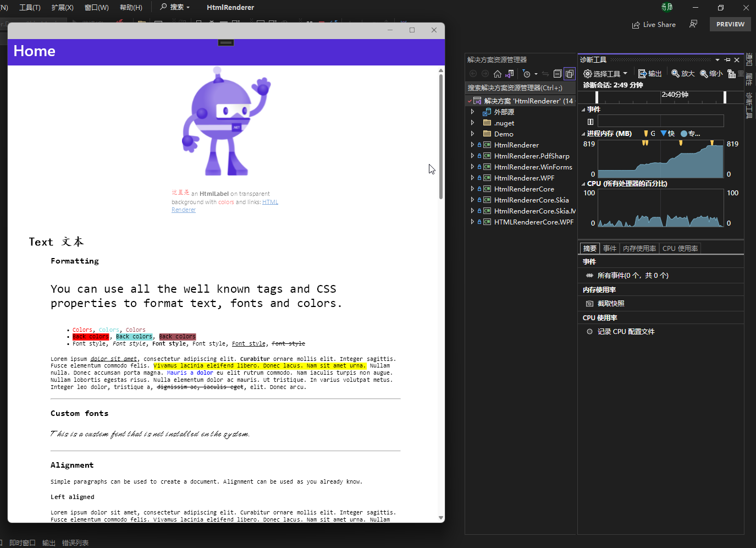This screenshot has width=756, height=548.
Task: Click the Home icon in Solution Explorer toolbar
Action: click(498, 74)
